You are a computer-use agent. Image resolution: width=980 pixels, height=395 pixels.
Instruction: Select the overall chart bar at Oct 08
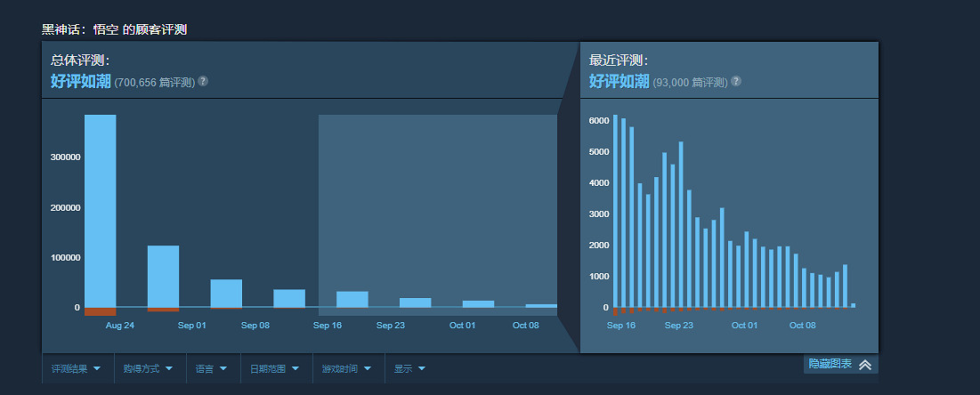tap(541, 306)
